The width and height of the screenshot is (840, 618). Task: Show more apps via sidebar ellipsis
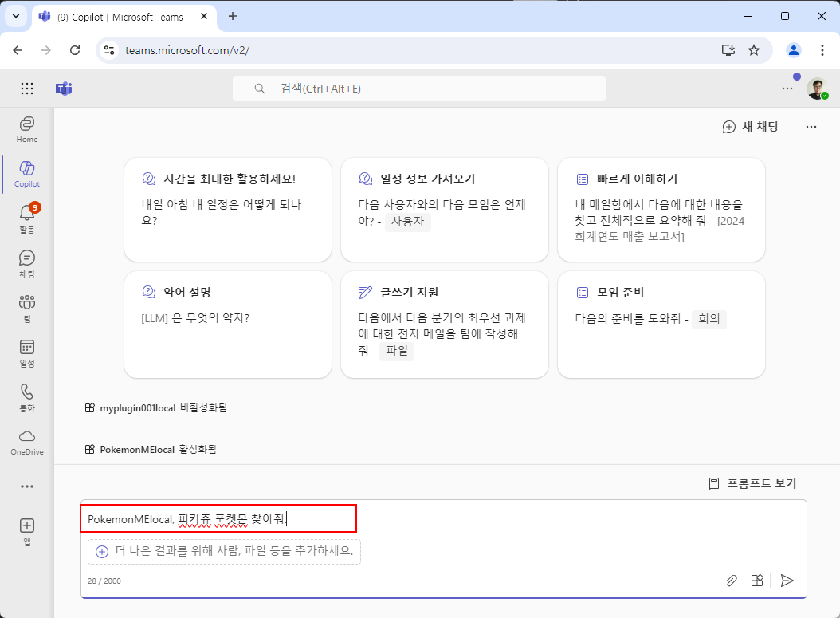[27, 486]
